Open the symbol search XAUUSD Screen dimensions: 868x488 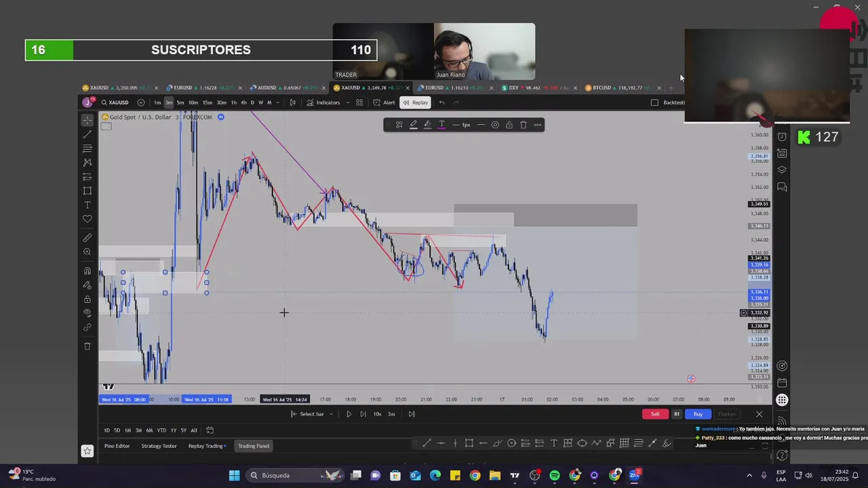(x=115, y=102)
